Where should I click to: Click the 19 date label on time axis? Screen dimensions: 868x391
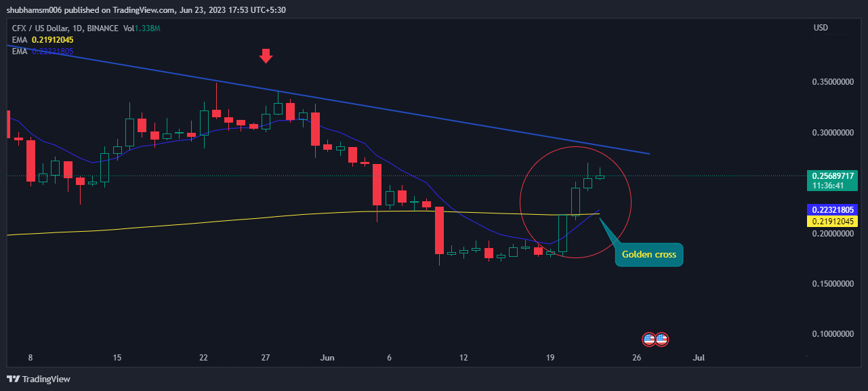[x=551, y=357]
